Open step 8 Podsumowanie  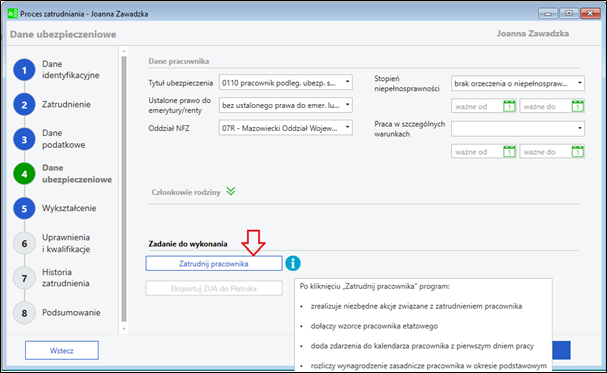coord(24,313)
